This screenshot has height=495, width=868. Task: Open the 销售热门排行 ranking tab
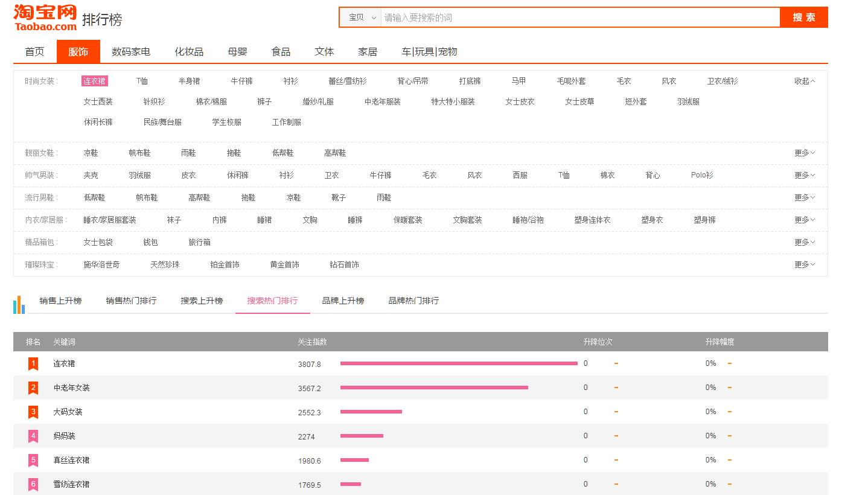[x=131, y=301]
